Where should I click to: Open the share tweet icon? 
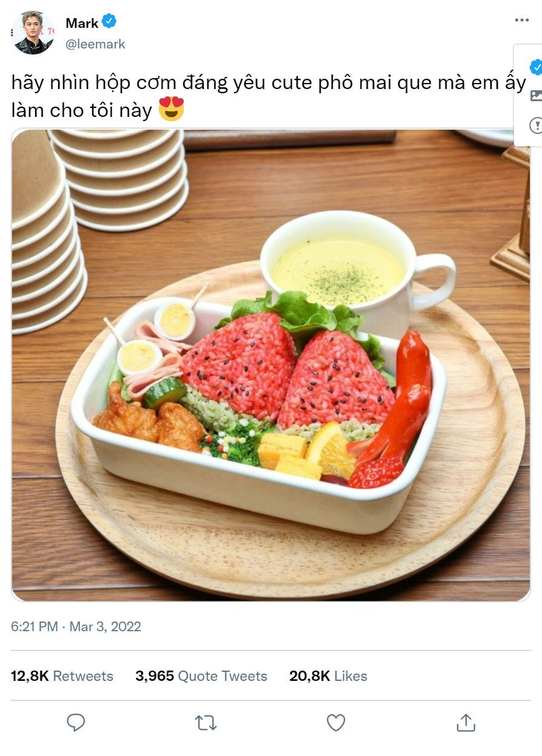click(x=466, y=722)
